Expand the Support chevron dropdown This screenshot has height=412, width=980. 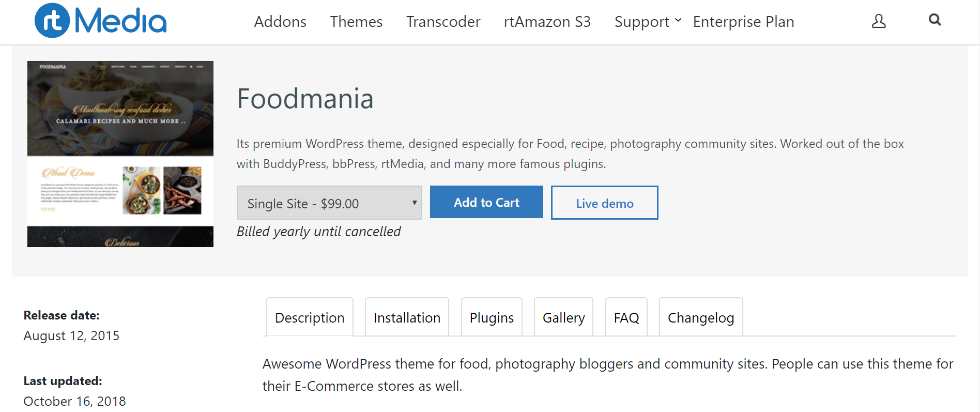pyautogui.click(x=679, y=21)
